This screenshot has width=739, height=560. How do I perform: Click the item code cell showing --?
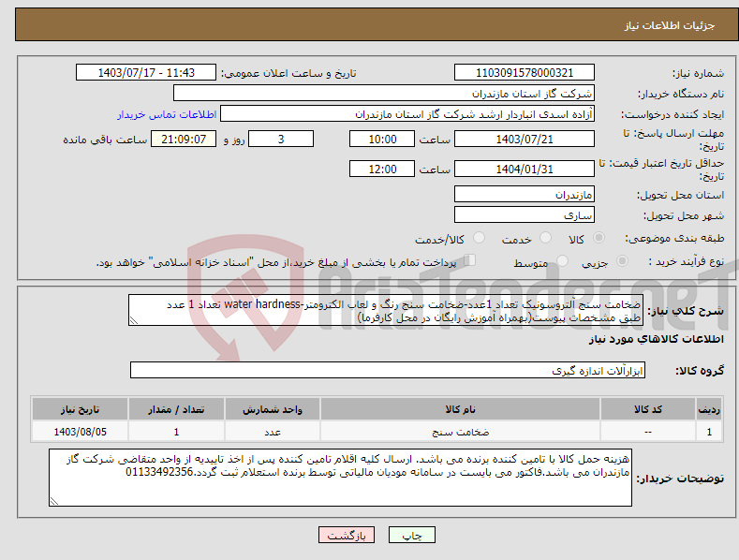648,432
